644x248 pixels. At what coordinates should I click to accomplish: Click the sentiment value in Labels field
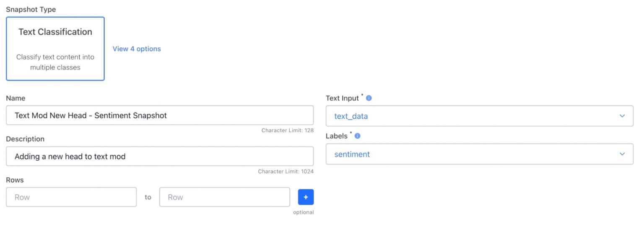352,154
